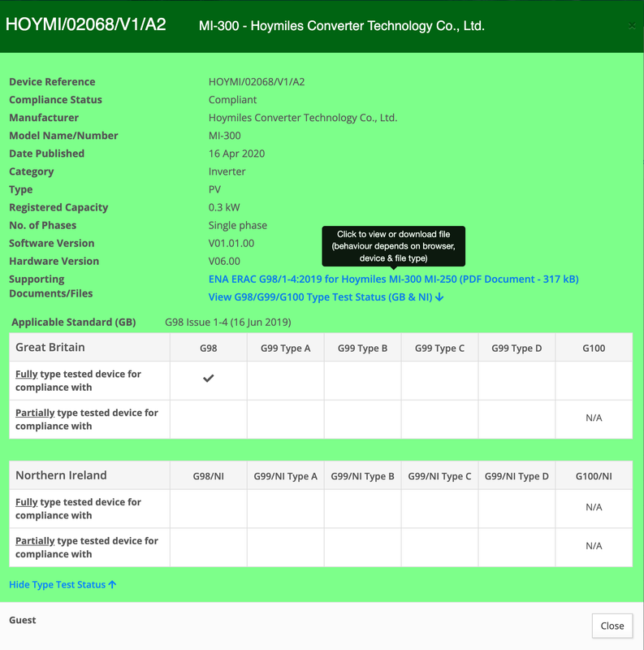
Task: Click Northern Ireland Partially type tested row label
Action: (x=87, y=548)
